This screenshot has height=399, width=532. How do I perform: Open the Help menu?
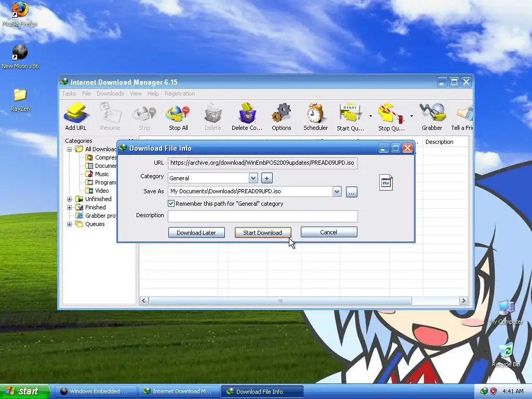pyautogui.click(x=153, y=94)
